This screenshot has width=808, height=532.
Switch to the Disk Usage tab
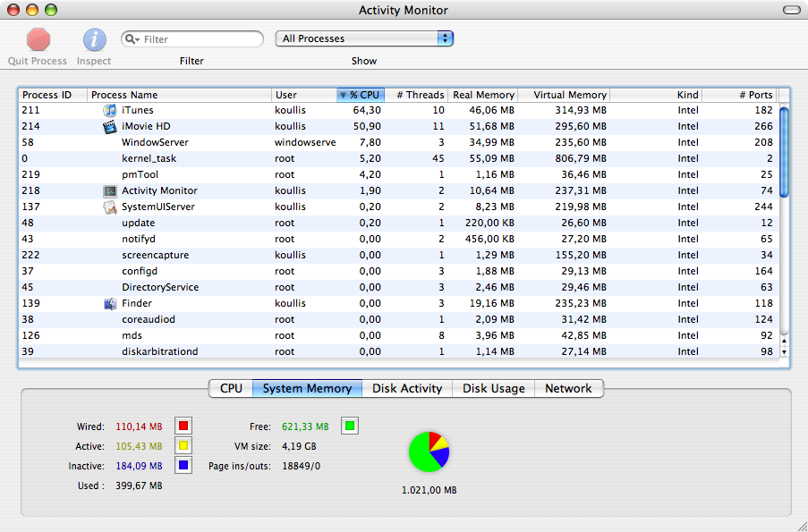tap(494, 388)
